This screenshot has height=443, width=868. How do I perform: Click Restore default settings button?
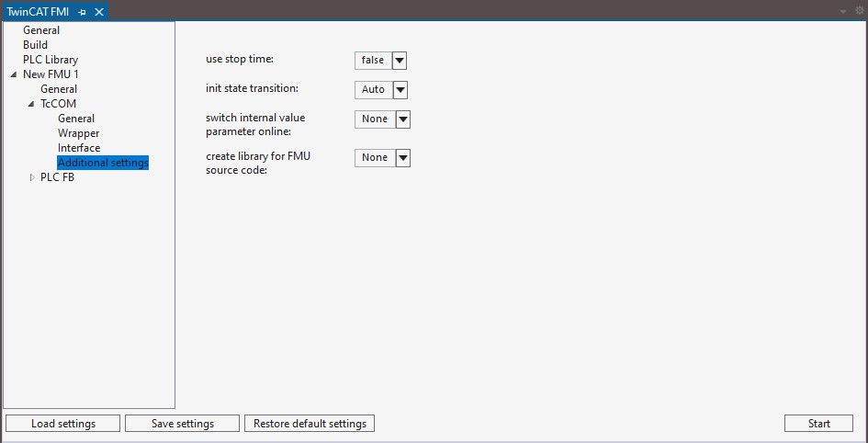[x=310, y=424]
